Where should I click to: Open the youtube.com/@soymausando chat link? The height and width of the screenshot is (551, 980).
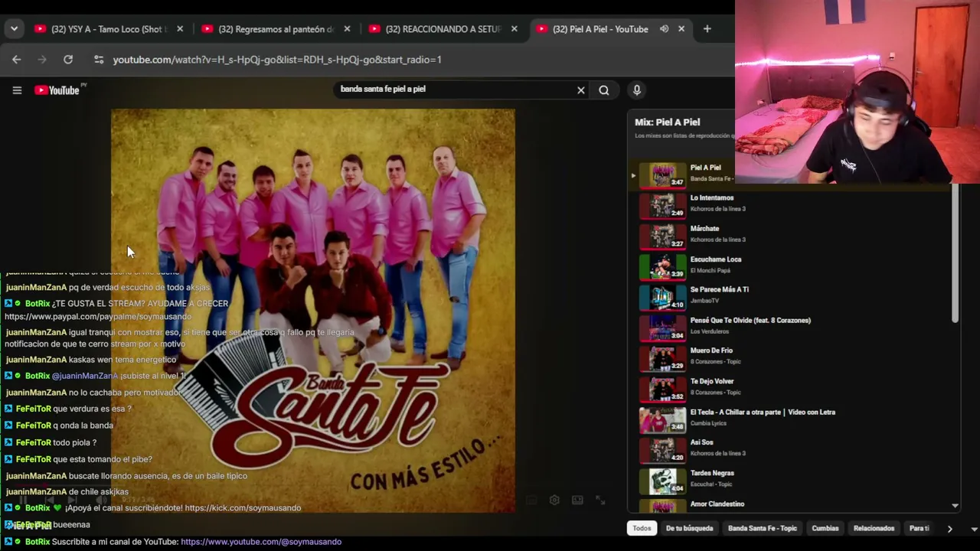(x=261, y=542)
